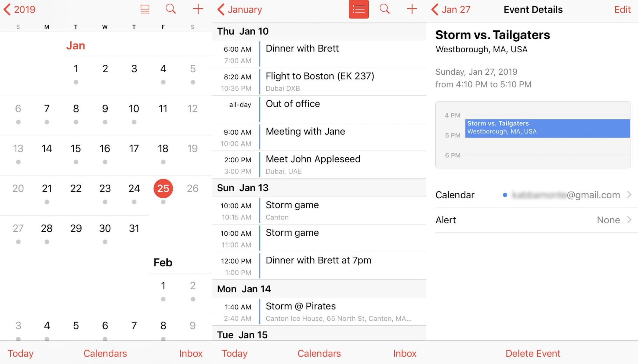Click the blue calendar color swatch
The image size is (638, 364).
click(x=504, y=195)
